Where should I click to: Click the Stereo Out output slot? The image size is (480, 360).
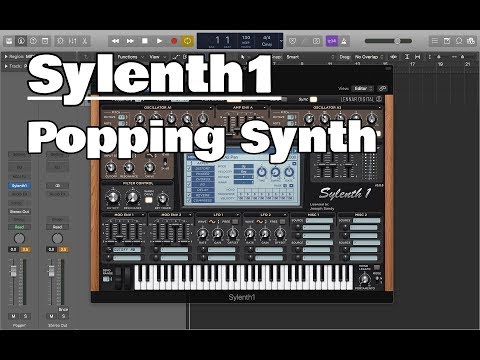(19, 212)
